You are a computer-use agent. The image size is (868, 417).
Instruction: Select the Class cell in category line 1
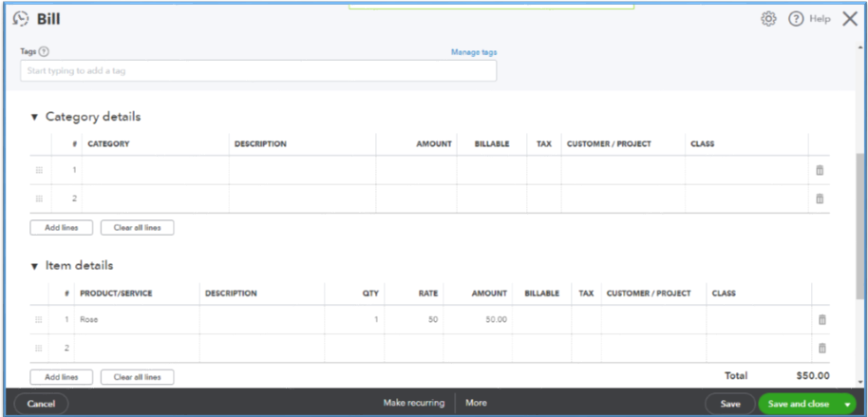point(746,170)
